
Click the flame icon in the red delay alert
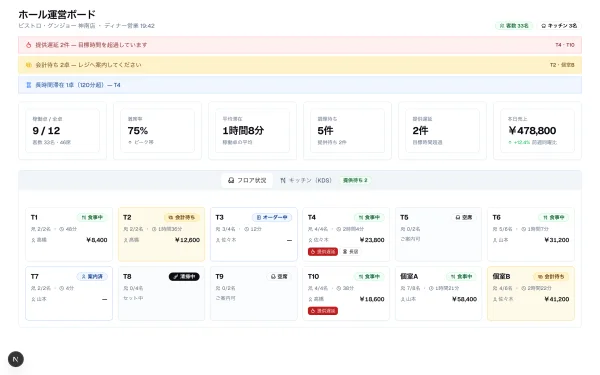pyautogui.click(x=28, y=45)
